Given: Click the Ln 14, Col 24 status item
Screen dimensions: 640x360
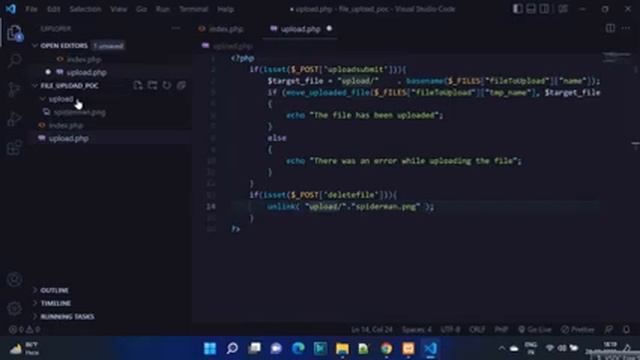Looking at the screenshot, I should pyautogui.click(x=372, y=329).
